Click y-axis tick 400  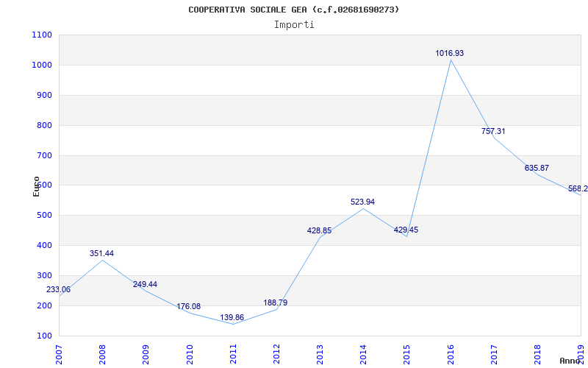tap(45, 246)
